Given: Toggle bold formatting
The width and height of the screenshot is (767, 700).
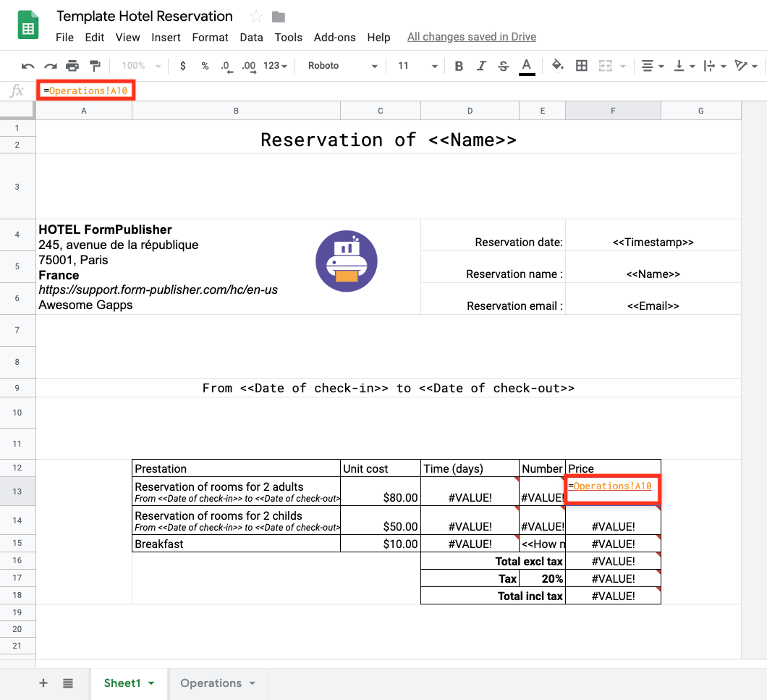Looking at the screenshot, I should point(459,66).
